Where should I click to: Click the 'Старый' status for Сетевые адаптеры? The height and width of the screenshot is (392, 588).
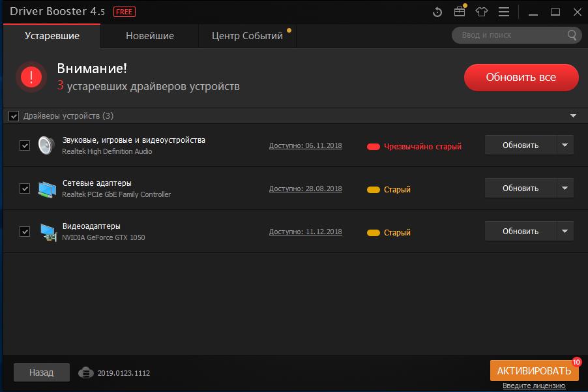pyautogui.click(x=397, y=190)
